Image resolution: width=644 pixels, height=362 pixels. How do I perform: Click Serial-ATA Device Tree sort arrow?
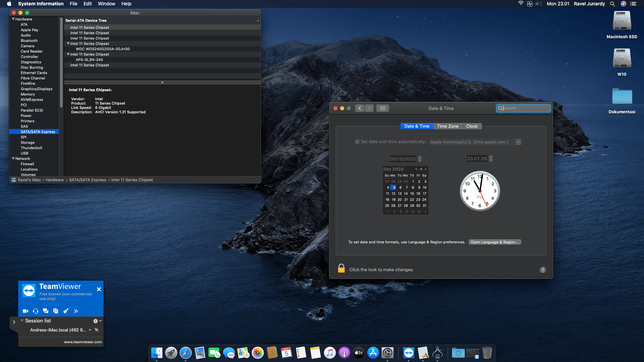point(258,20)
